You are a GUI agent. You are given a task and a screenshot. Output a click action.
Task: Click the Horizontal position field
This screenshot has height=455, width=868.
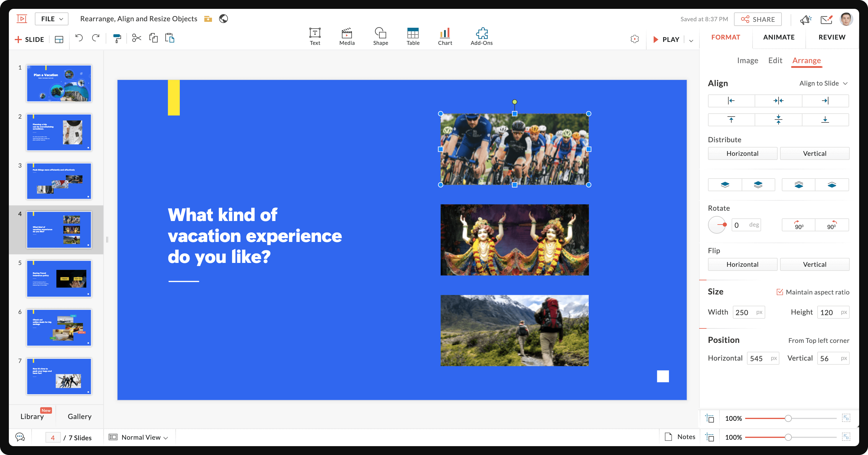pyautogui.click(x=763, y=358)
